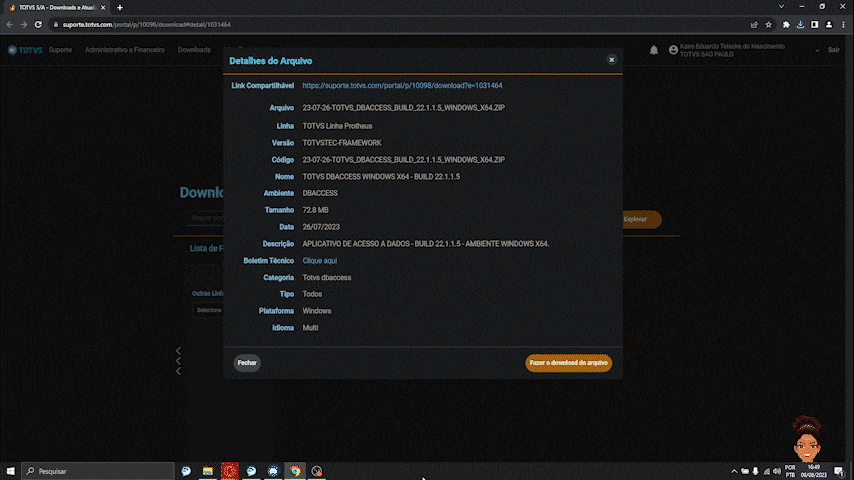This screenshot has height=480, width=854.
Task: Click the Sair link
Action: tap(833, 50)
